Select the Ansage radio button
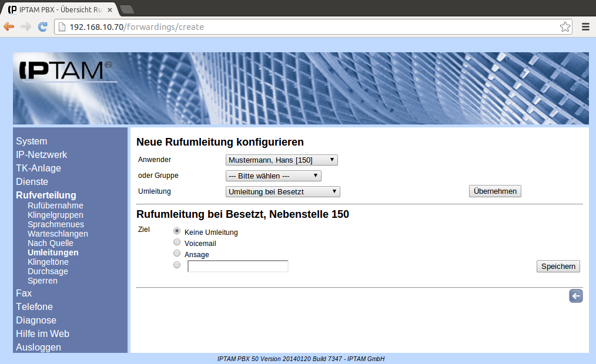 pyautogui.click(x=177, y=253)
